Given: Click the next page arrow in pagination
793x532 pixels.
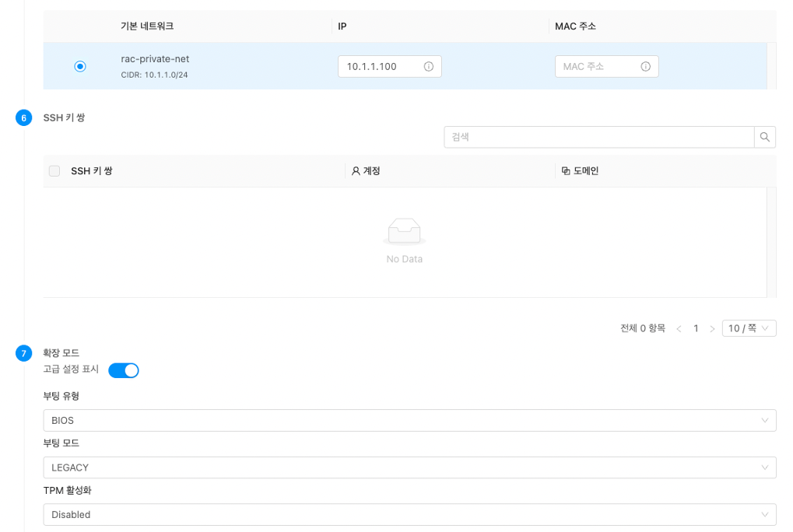Looking at the screenshot, I should pos(712,329).
